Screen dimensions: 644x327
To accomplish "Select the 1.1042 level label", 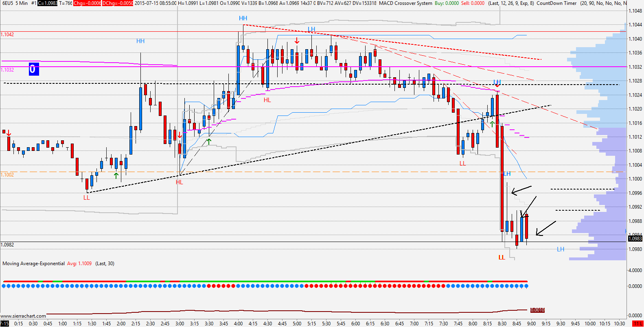I will 7,35.
